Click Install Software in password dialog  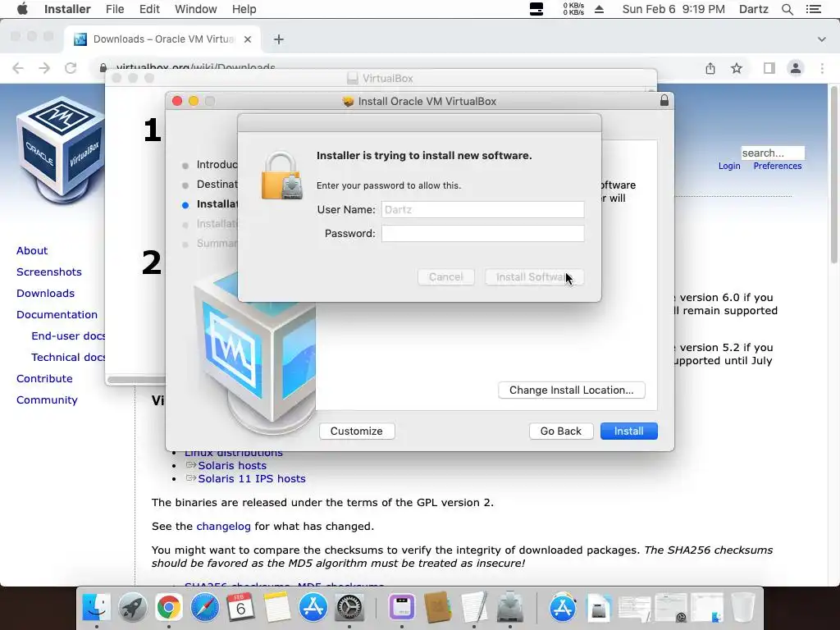[534, 277]
